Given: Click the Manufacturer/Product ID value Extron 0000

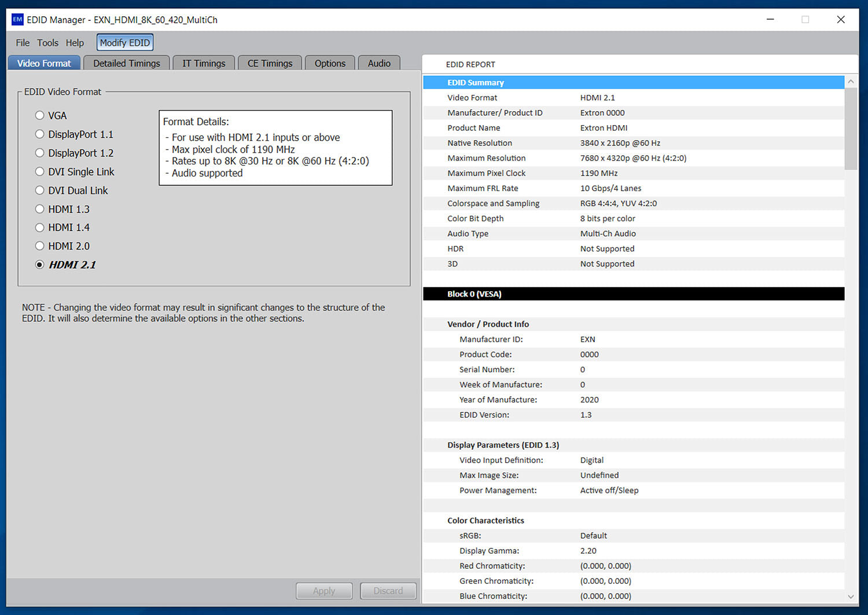Looking at the screenshot, I should 602,113.
